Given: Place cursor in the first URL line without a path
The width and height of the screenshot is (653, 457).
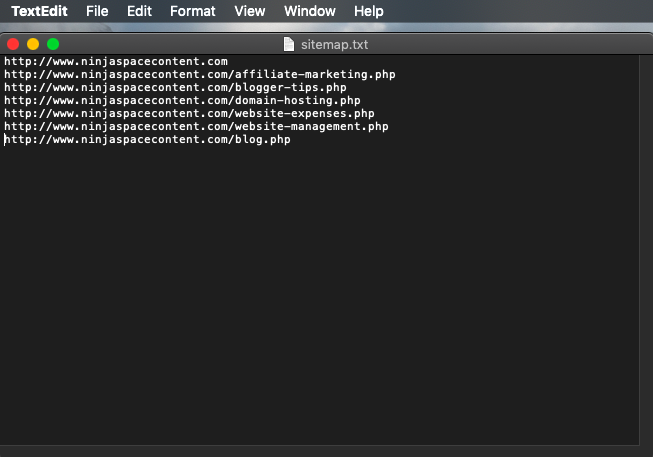Looking at the screenshot, I should tap(115, 62).
